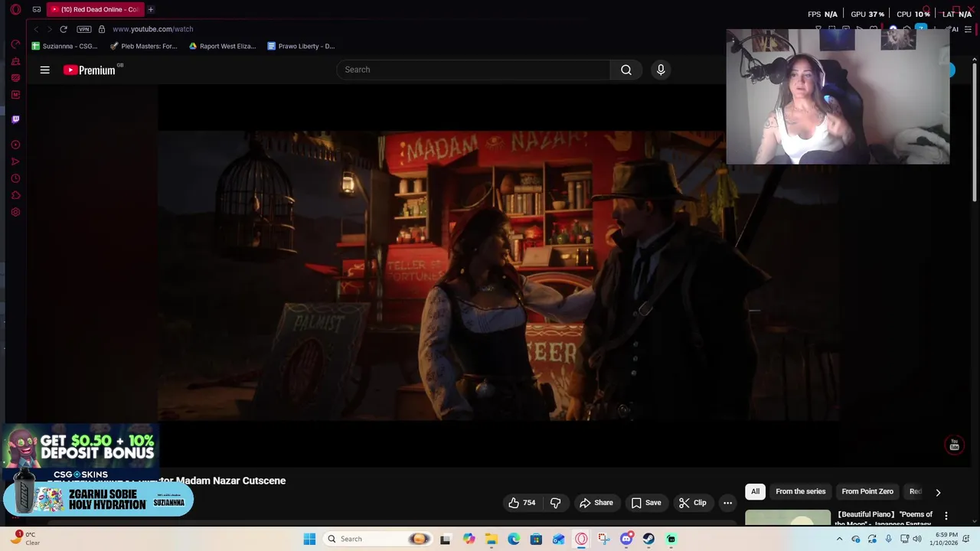Like the video with 754 likes

click(521, 503)
